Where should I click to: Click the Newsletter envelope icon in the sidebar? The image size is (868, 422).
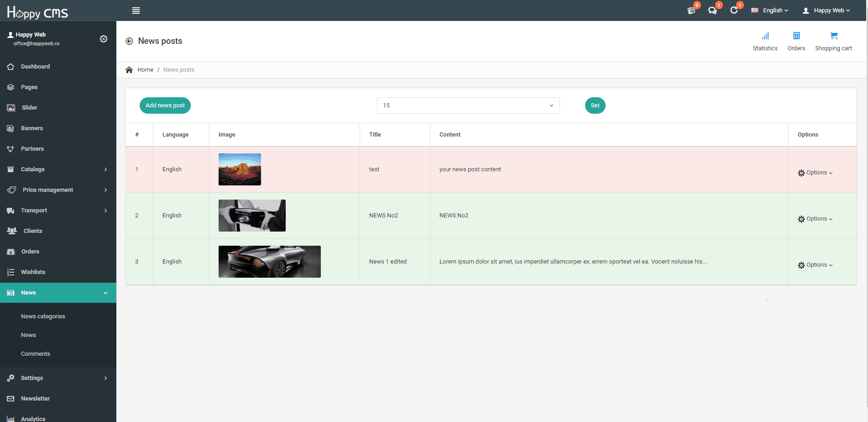point(10,399)
